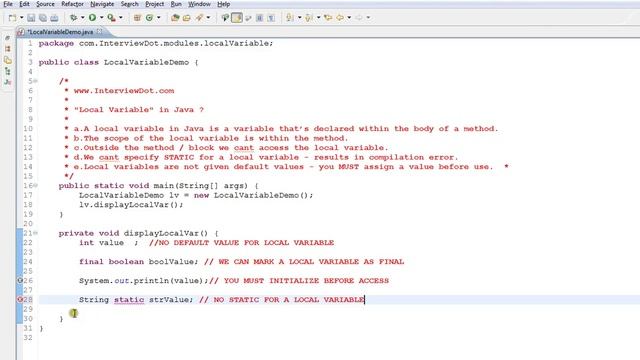The height and width of the screenshot is (360, 640).
Task: Open the Debug configurations dropdown arrow
Action: pyautogui.click(x=82, y=18)
